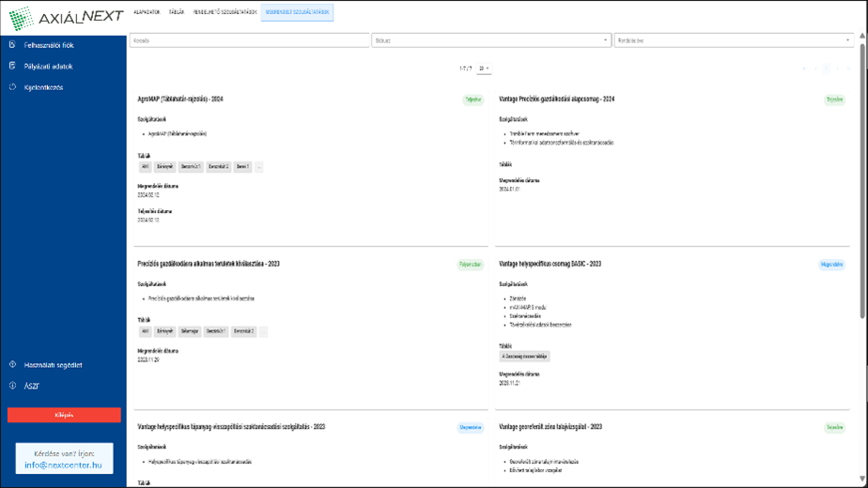Click Megrendelve badge on tápanyag-visszapótlási card
The width and height of the screenshot is (868, 488).
pos(471,427)
